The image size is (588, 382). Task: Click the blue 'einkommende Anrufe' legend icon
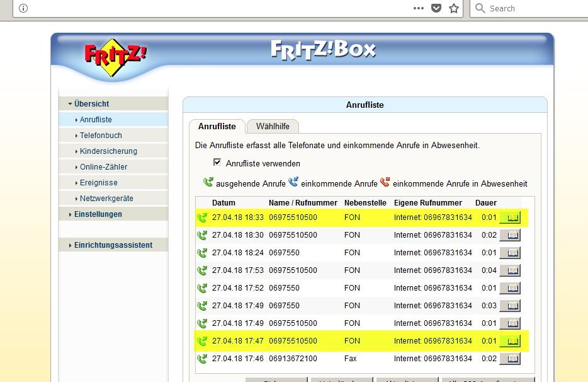coord(293,182)
